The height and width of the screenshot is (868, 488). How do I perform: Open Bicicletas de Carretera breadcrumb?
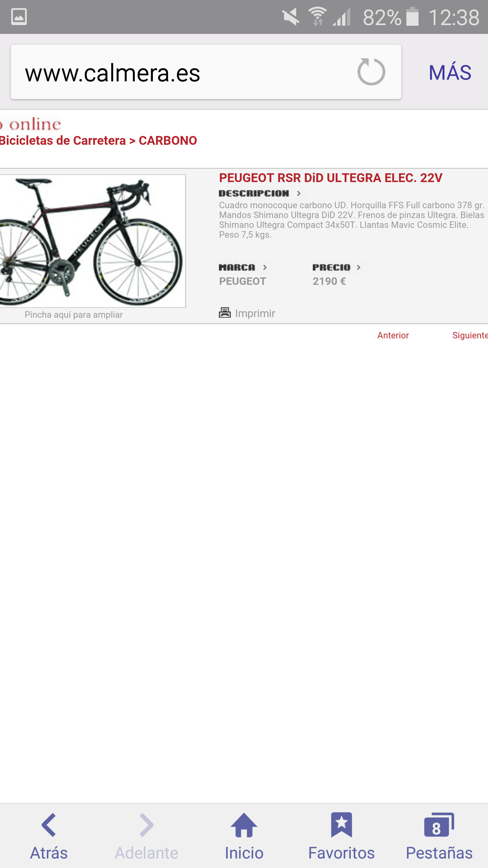tap(63, 140)
